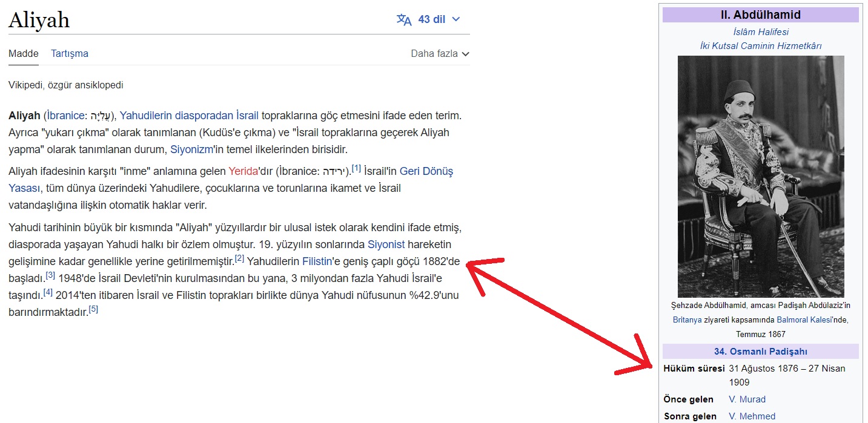
Task: Click the 'Temmuz 1867' caption text
Action: 761,334
